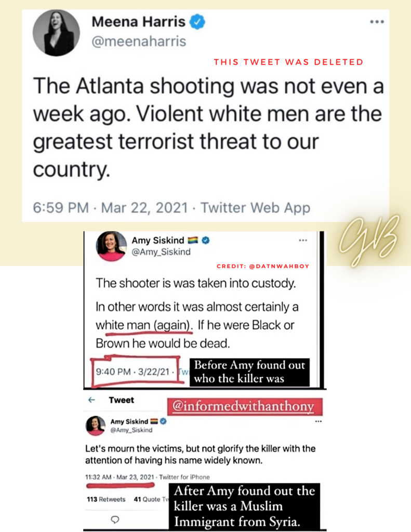
Task: Click Meena Harris profile picture
Action: coord(56,33)
